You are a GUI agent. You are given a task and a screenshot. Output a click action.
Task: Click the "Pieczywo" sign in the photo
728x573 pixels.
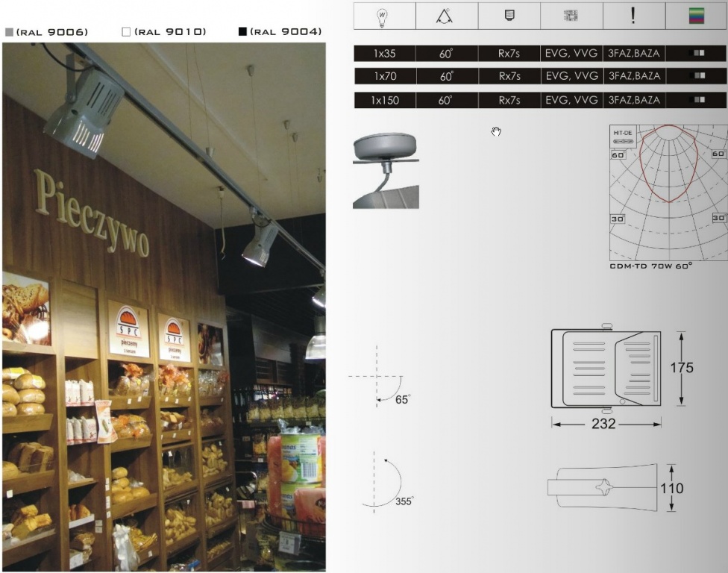(92, 213)
